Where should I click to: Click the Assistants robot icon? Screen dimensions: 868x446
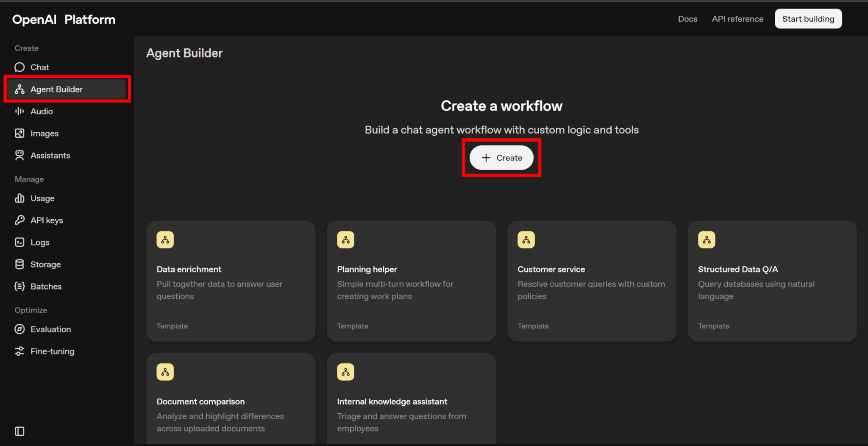point(19,156)
